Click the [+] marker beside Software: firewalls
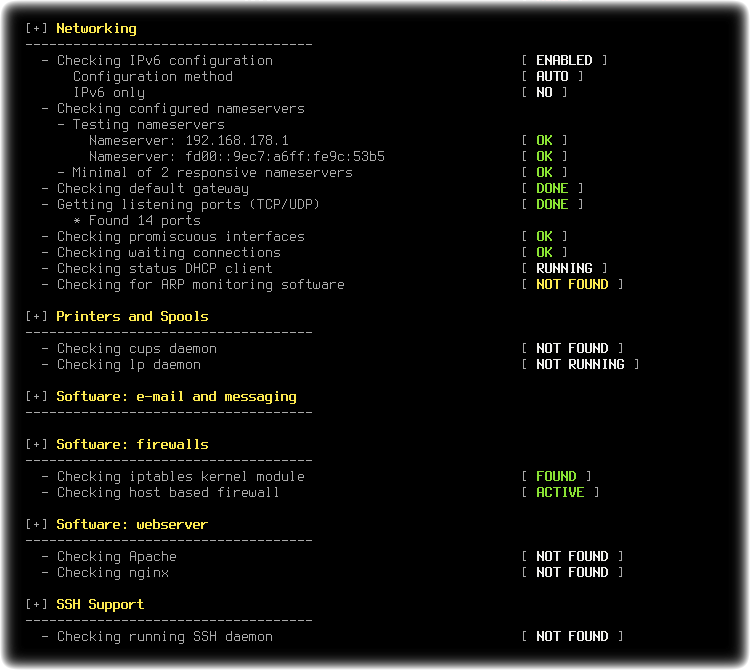This screenshot has height=670, width=750. point(36,444)
